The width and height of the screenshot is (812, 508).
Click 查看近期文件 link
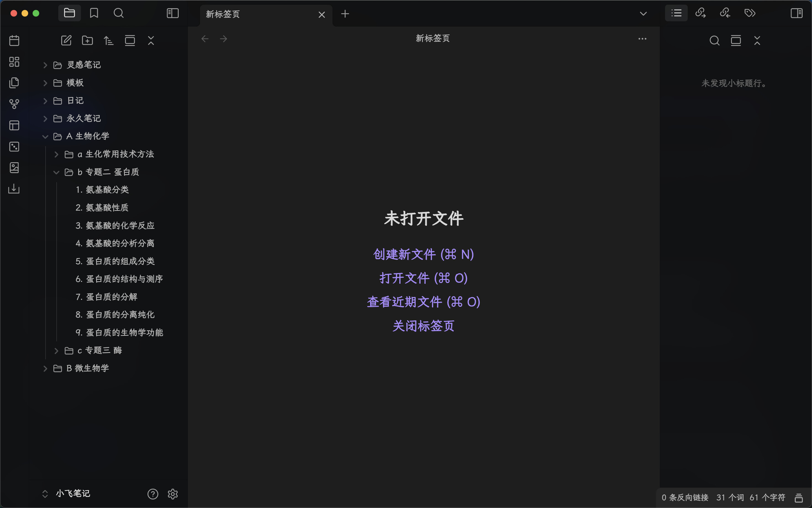(424, 302)
